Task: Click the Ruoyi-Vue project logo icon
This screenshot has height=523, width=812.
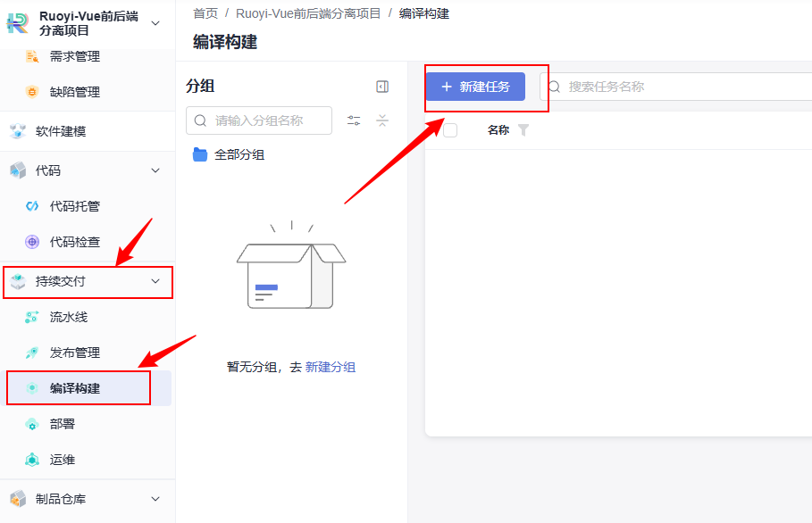Action: tap(17, 23)
